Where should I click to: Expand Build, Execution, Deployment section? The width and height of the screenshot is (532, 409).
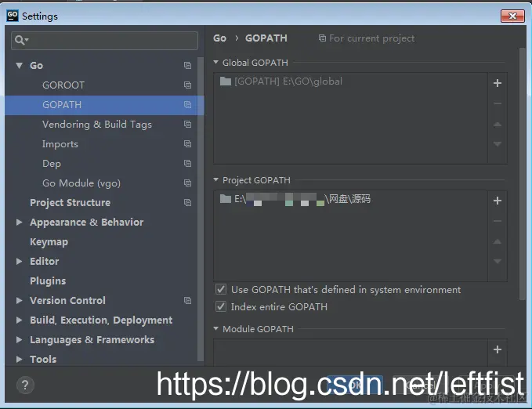coord(20,320)
